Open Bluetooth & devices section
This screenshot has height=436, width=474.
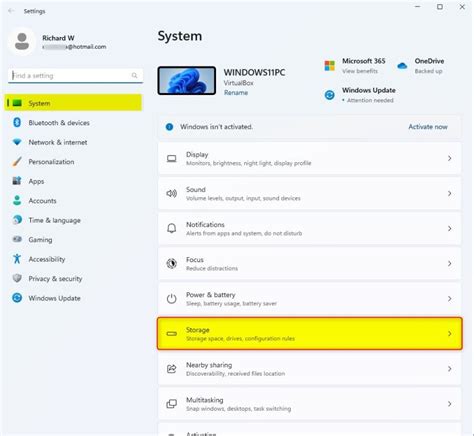73,123
